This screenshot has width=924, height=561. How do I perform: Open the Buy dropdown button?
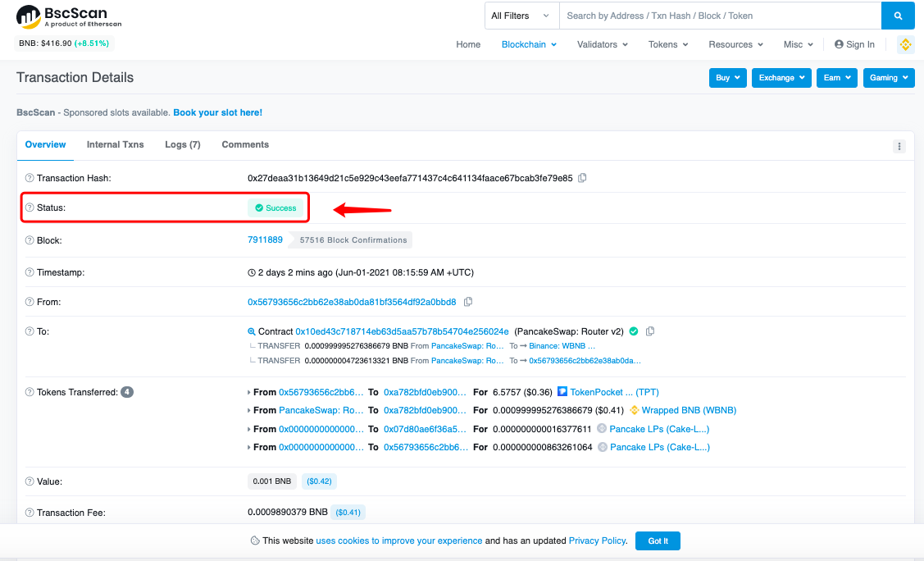(x=728, y=78)
